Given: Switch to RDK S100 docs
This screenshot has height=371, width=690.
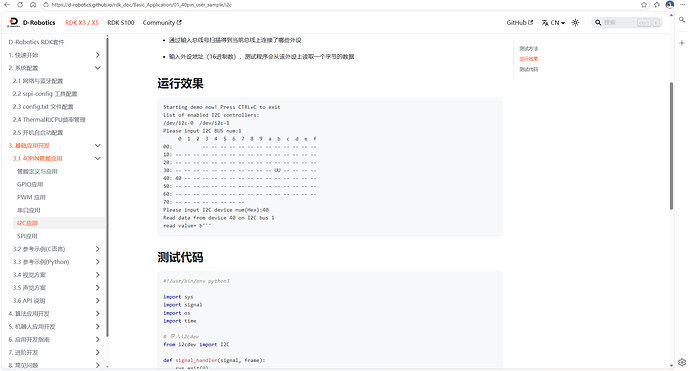Looking at the screenshot, I should 121,22.
